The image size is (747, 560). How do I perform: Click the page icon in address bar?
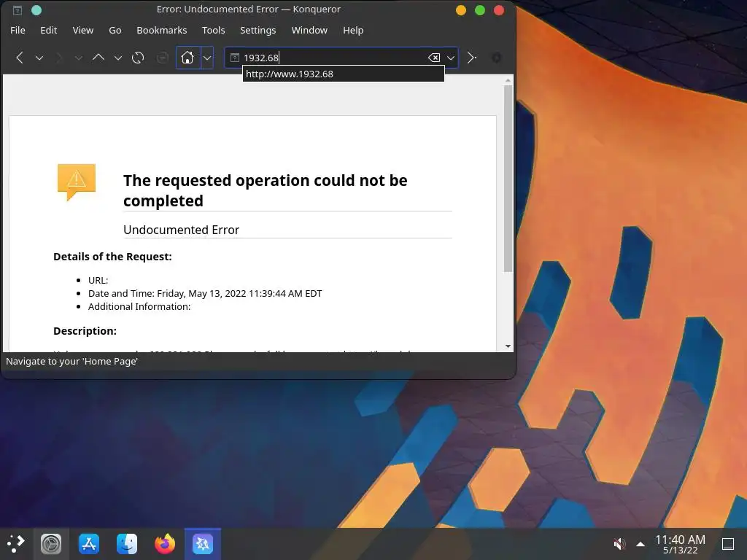point(234,58)
